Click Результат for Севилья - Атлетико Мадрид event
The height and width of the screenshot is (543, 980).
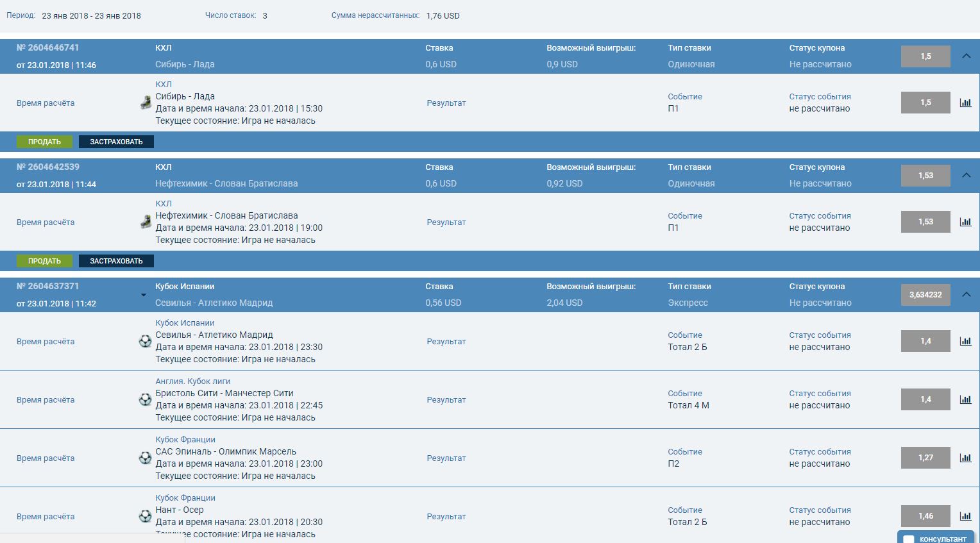(x=446, y=341)
